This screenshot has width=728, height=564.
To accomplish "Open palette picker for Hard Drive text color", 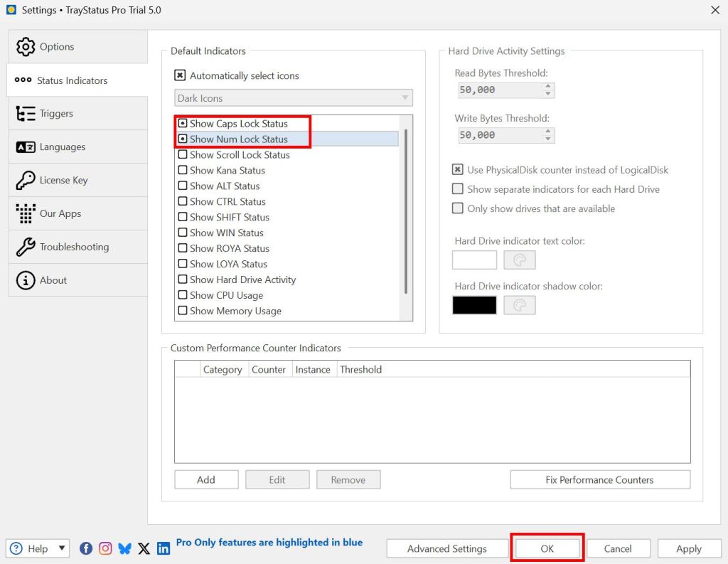I will (x=520, y=260).
